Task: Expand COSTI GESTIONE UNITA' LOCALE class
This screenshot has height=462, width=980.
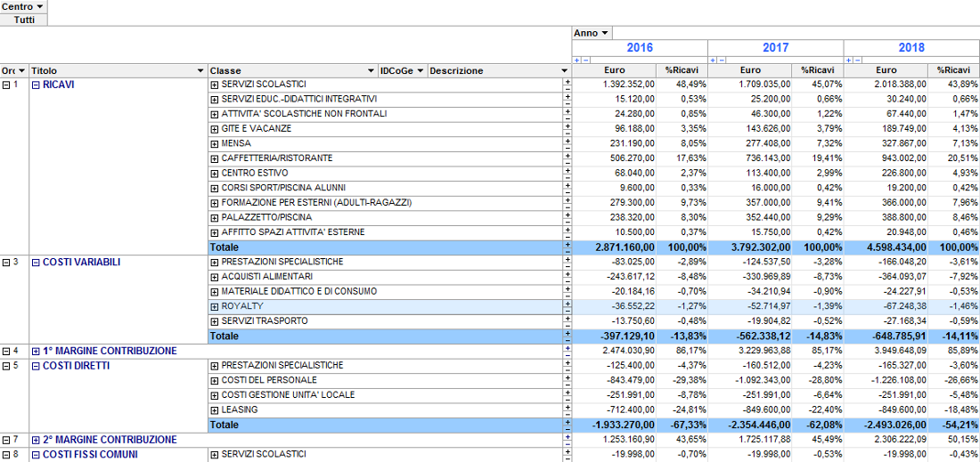Action: tap(215, 396)
